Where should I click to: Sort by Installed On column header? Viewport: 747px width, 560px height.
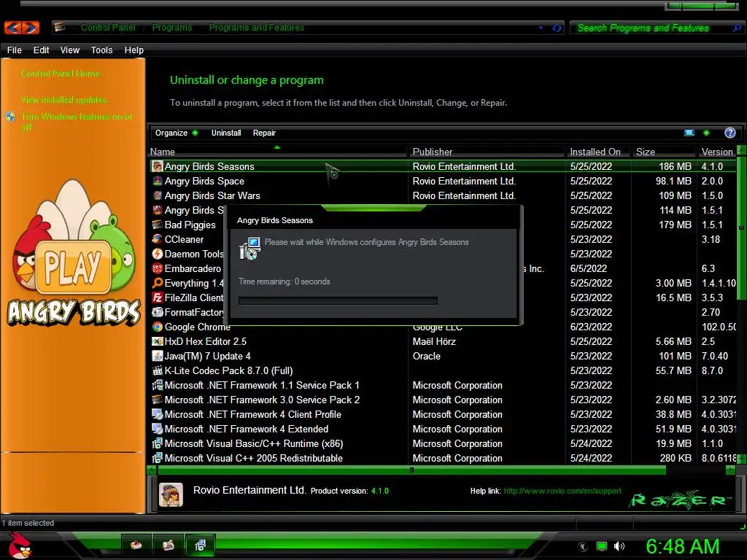(599, 152)
